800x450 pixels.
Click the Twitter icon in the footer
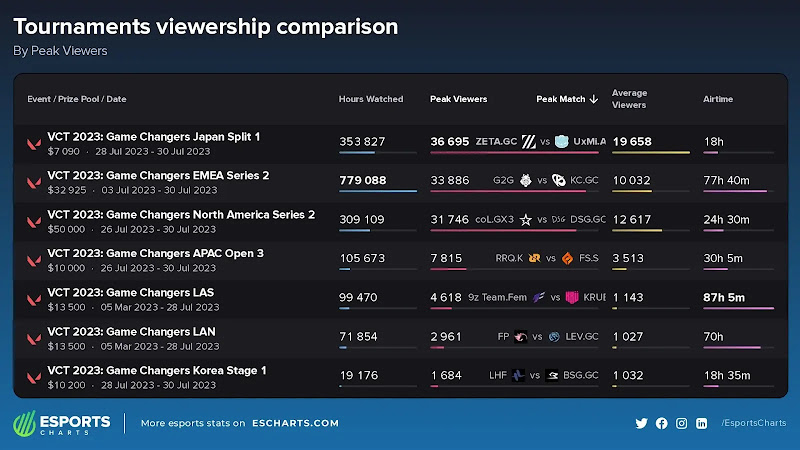point(641,423)
